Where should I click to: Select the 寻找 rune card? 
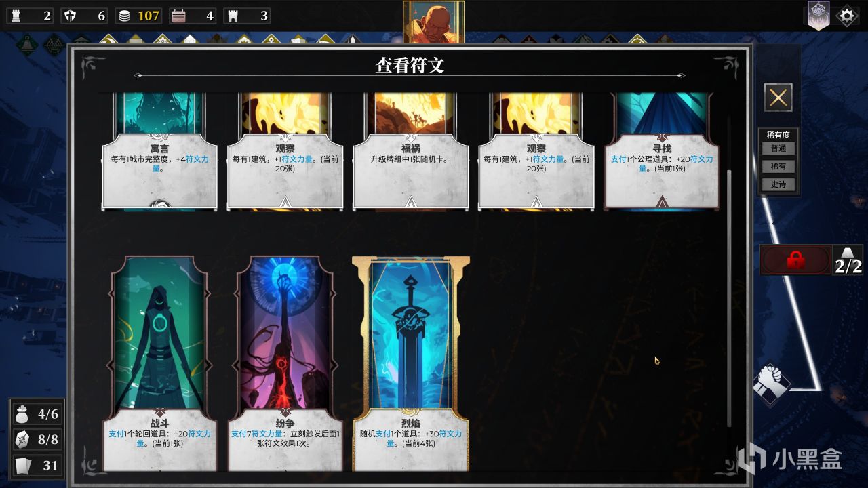click(662, 150)
